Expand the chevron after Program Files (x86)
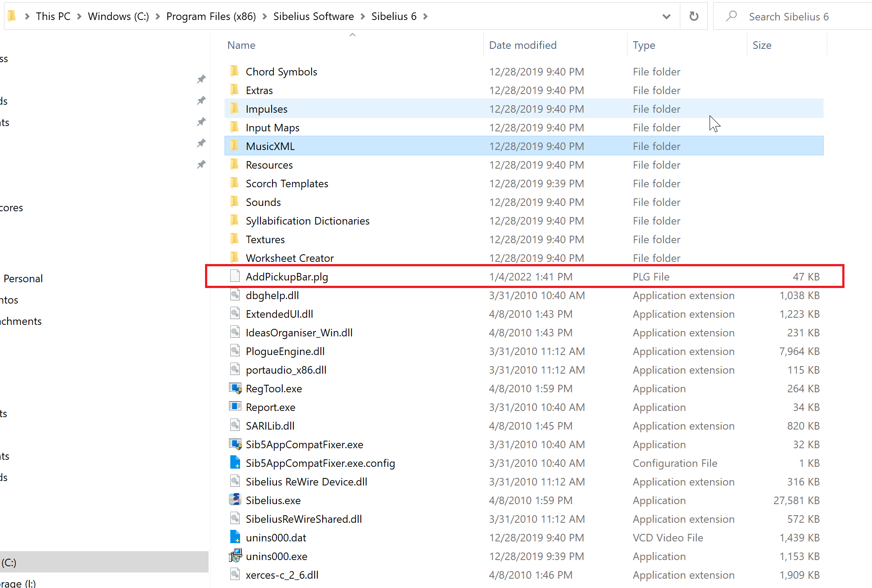This screenshot has width=872, height=588. 265,16
